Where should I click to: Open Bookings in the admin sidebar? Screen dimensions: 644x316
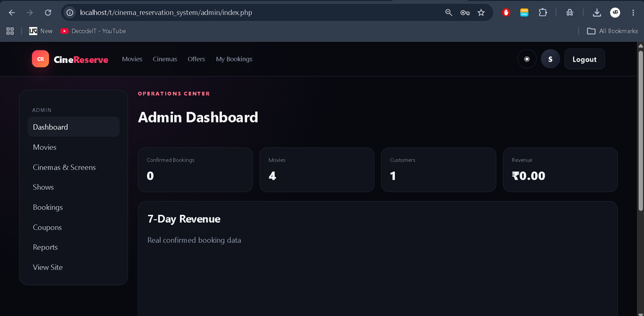tap(74, 207)
